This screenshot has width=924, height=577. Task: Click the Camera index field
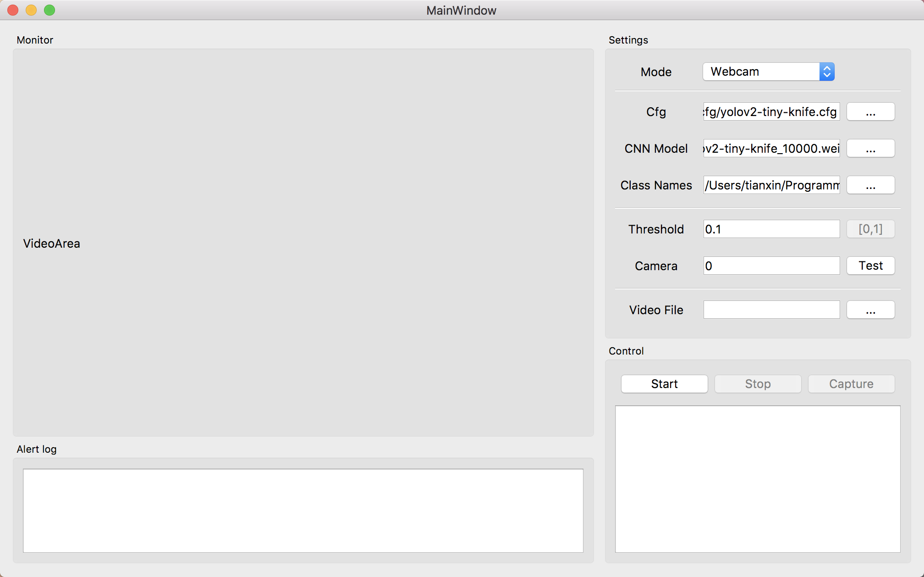[x=771, y=266]
